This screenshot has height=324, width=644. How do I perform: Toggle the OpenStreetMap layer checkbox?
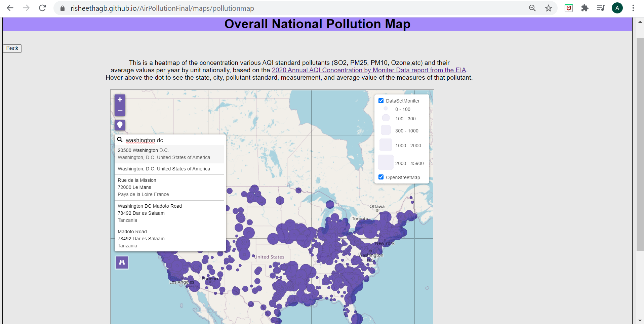(x=381, y=177)
